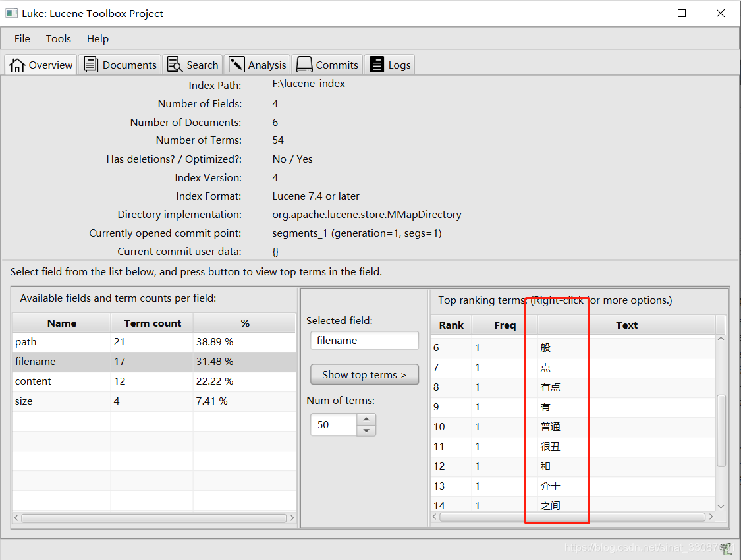741x560 pixels.
Task: Click the Freq column header
Action: point(505,325)
